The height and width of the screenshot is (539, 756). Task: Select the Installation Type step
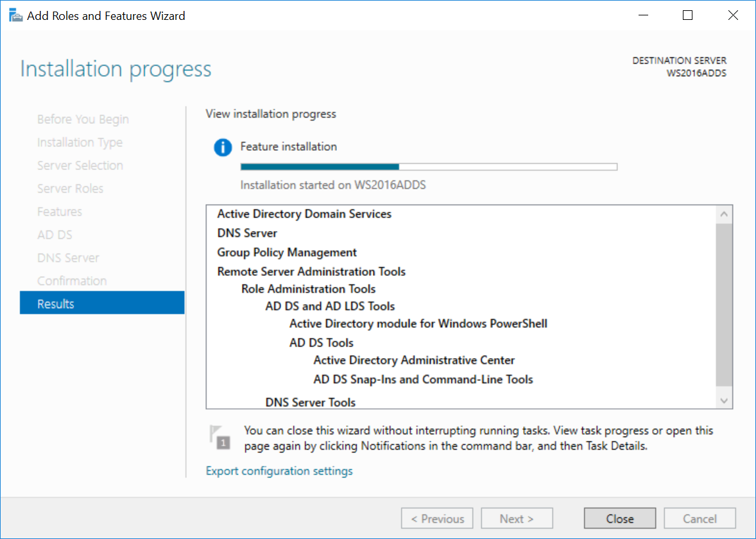click(x=80, y=142)
